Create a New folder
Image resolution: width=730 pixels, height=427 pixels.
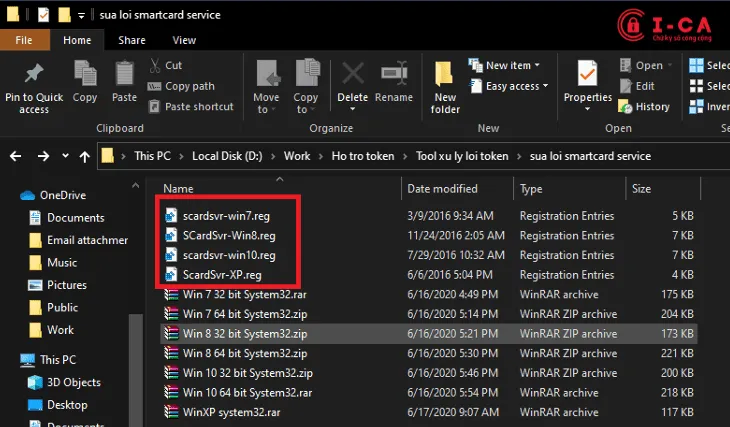pyautogui.click(x=445, y=88)
